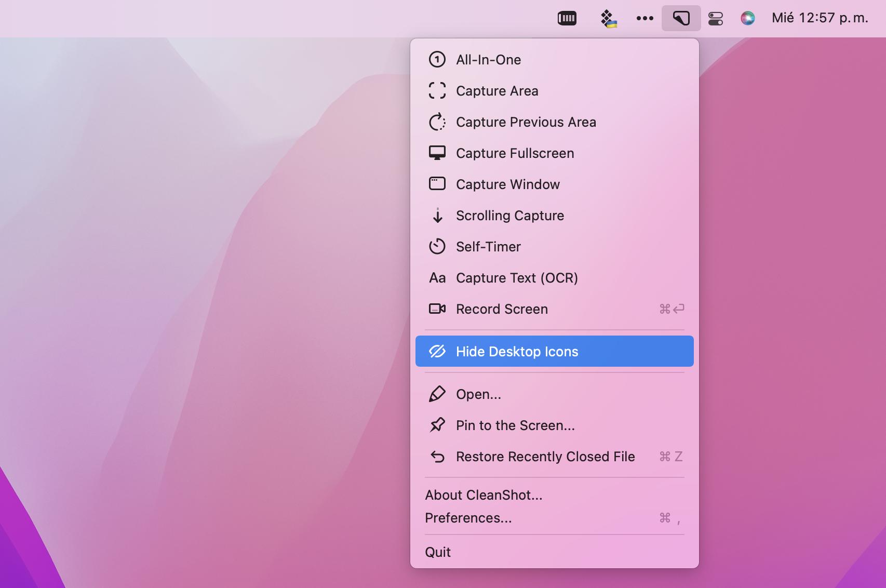This screenshot has width=886, height=588.
Task: Open Pin to the Screen dialog
Action: coord(515,425)
